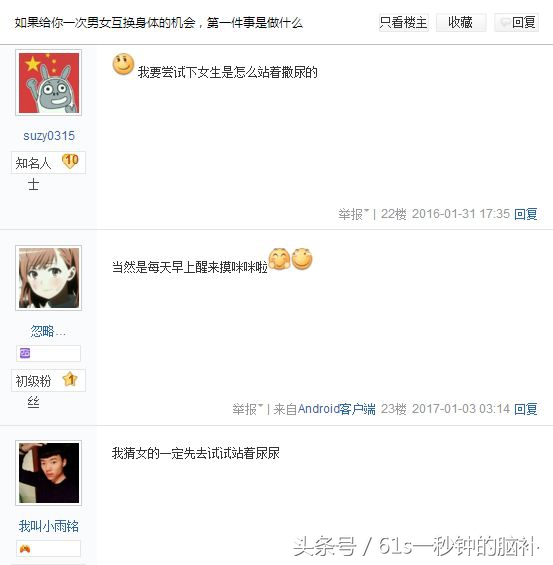The image size is (553, 565).
Task: Click the speech bubble icon in 回复 button
Action: tap(504, 23)
